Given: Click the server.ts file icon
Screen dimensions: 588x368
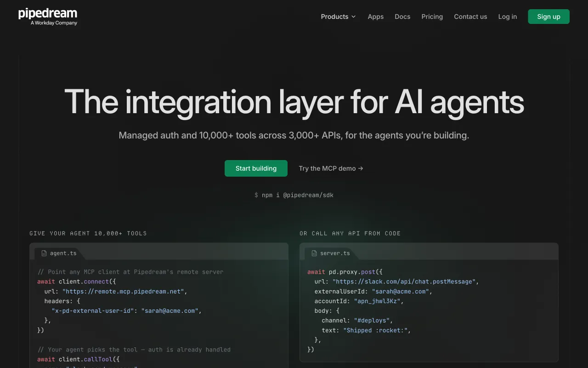Looking at the screenshot, I should click(314, 253).
